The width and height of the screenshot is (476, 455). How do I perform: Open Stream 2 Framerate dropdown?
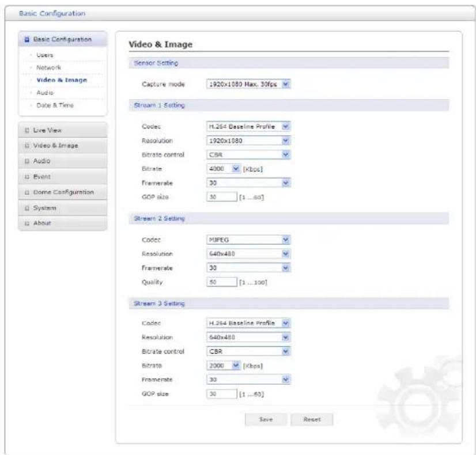(248, 268)
